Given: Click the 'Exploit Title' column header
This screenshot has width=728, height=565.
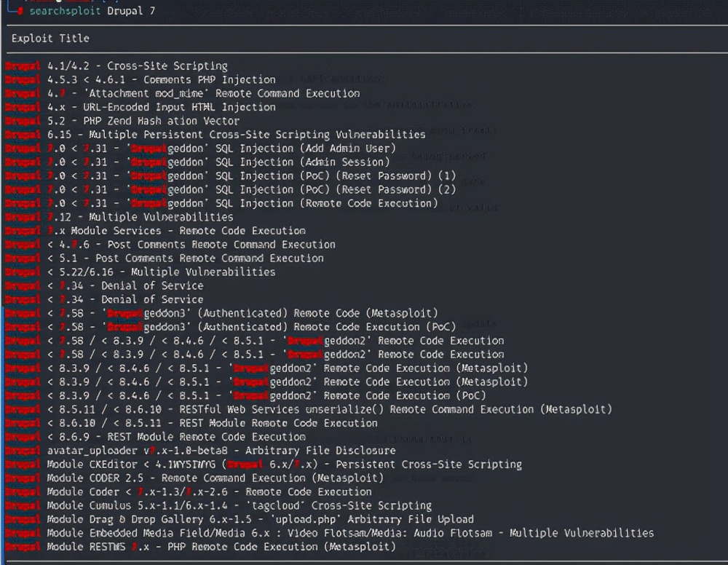Looking at the screenshot, I should 50,39.
